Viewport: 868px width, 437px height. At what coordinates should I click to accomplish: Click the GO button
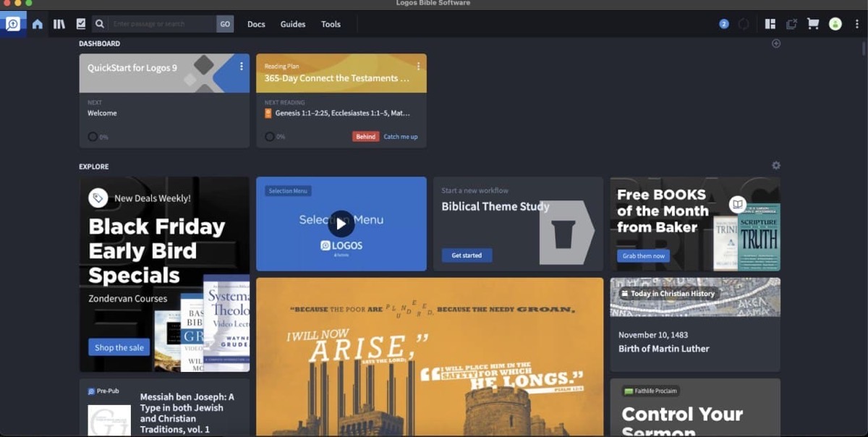pos(225,24)
